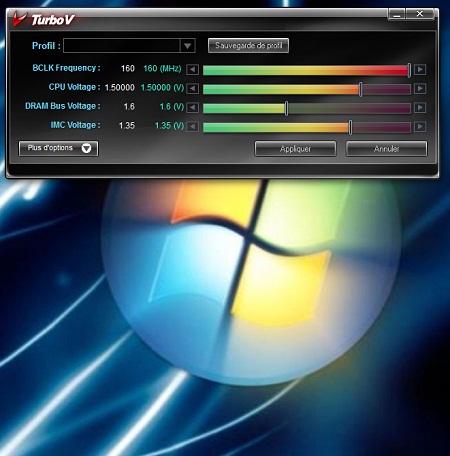The height and width of the screenshot is (456, 450).
Task: Select the white BCLK value 160
Action: click(x=128, y=69)
